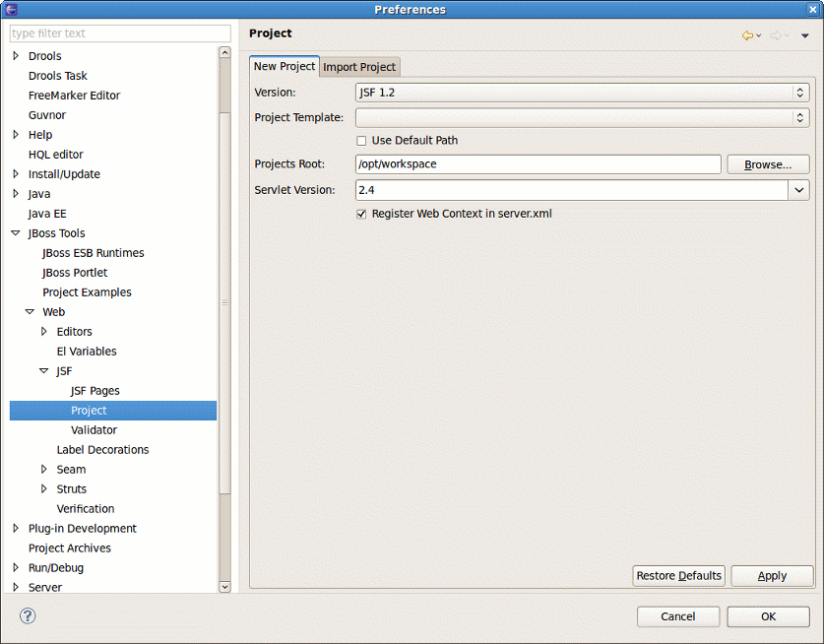Click the sidebar scrollbar down arrow
This screenshot has width=824, height=644.
coord(225,586)
